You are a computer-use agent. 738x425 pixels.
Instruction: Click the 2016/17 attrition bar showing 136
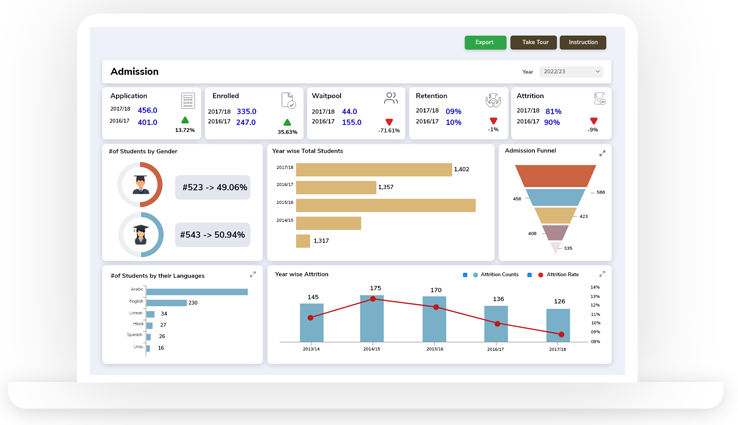(x=496, y=324)
